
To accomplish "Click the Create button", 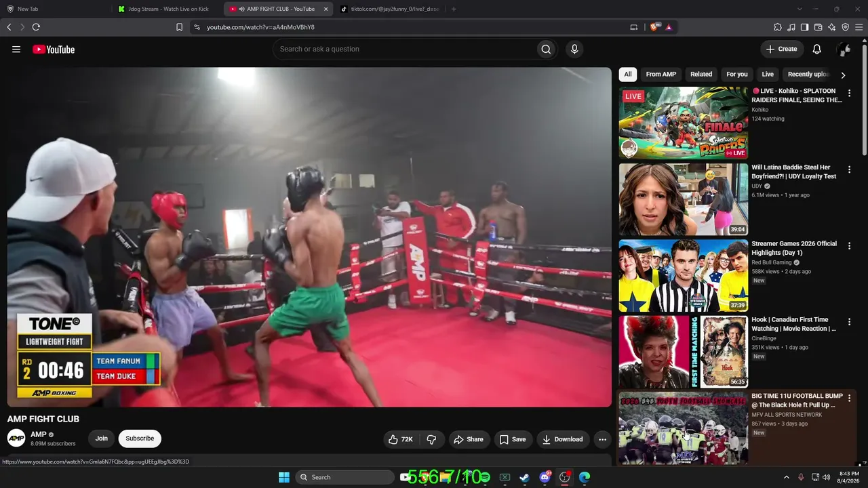I will point(782,49).
